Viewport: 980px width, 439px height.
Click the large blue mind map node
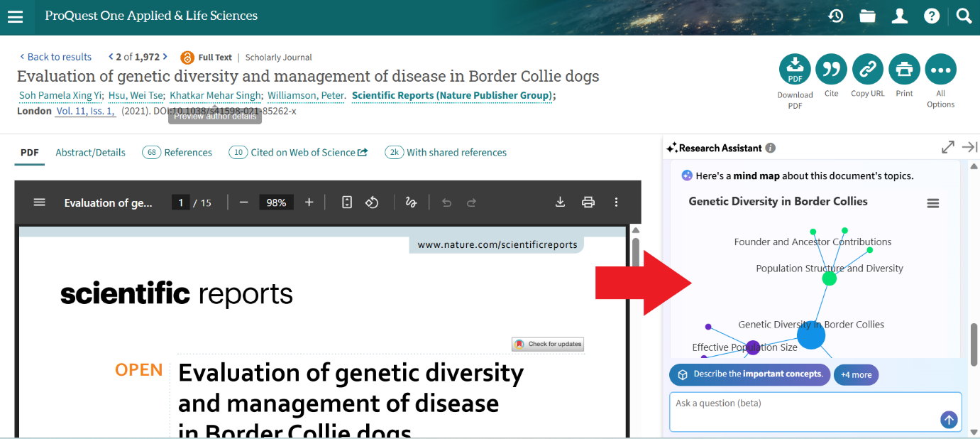[811, 336]
